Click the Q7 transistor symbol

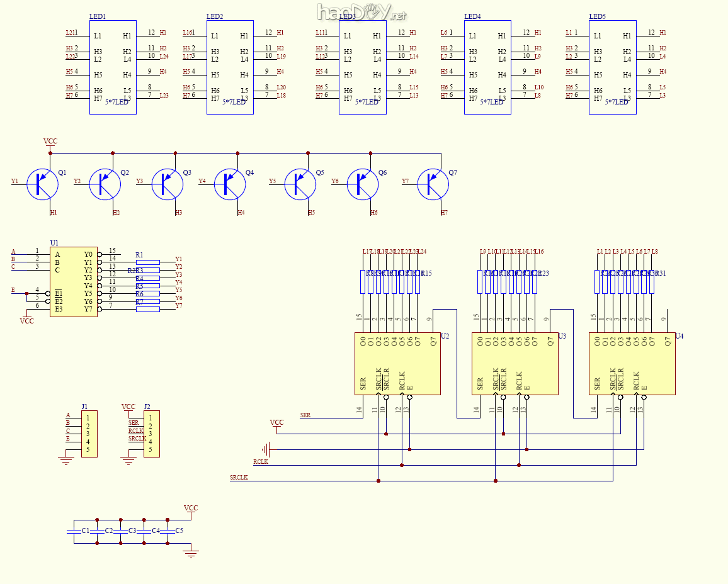[x=433, y=184]
